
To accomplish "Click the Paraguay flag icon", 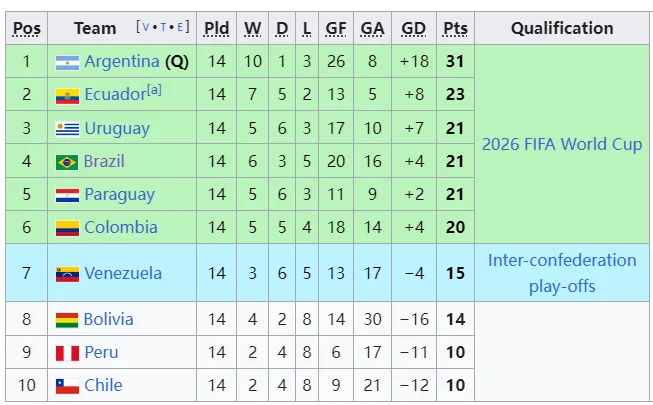I will point(67,195).
